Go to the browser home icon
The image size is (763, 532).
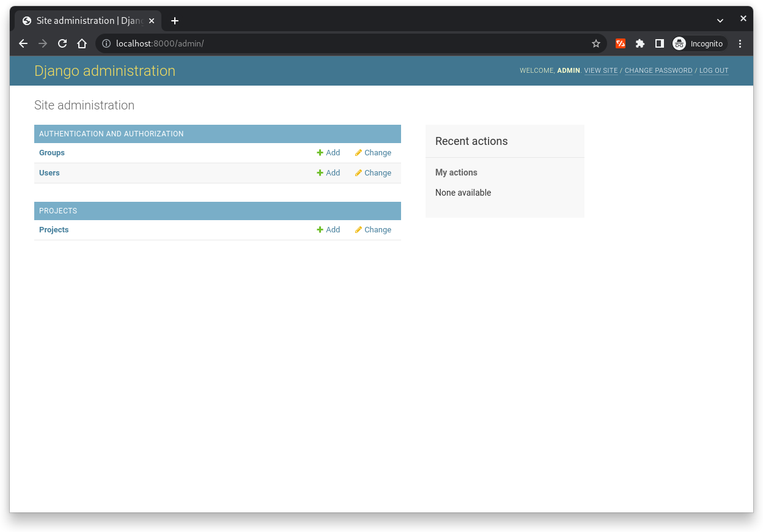click(82, 43)
